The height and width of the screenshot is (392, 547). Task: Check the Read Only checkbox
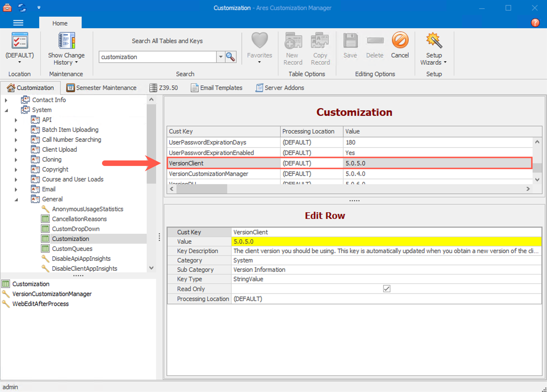point(386,289)
